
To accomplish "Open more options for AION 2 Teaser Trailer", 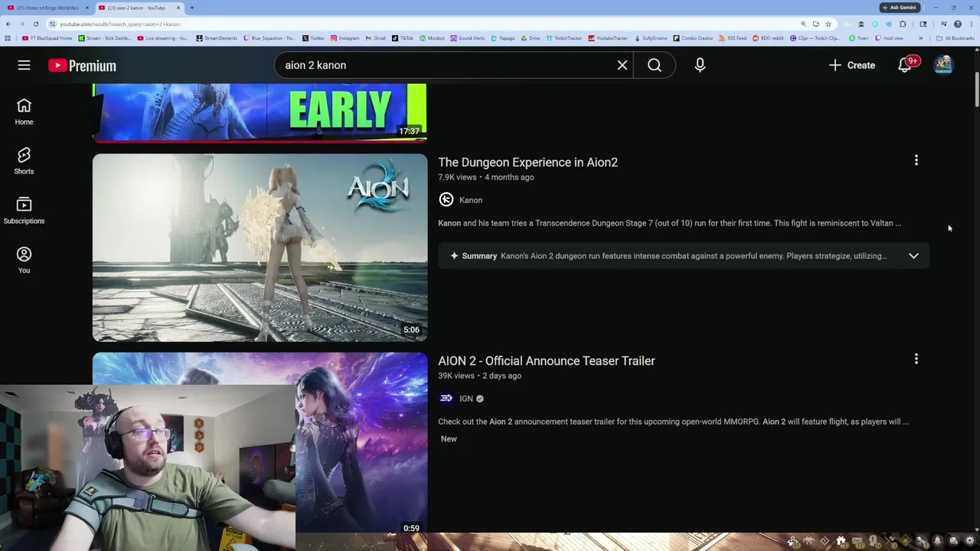I will pyautogui.click(x=916, y=359).
